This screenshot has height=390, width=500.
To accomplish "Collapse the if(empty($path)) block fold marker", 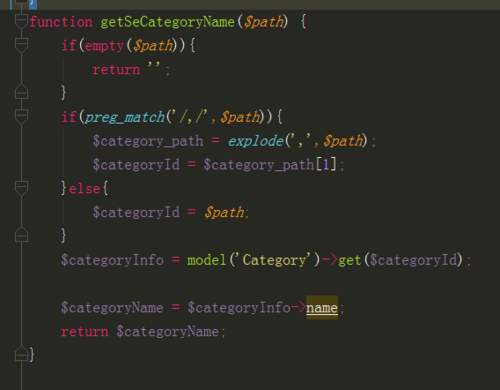I will click(21, 45).
